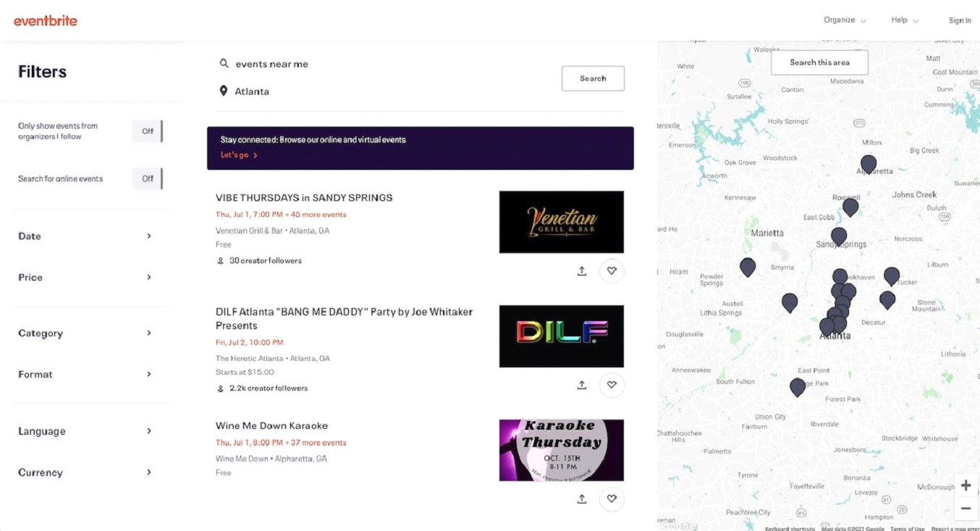Image resolution: width=980 pixels, height=531 pixels.
Task: Click Search this area on map
Action: 819,62
